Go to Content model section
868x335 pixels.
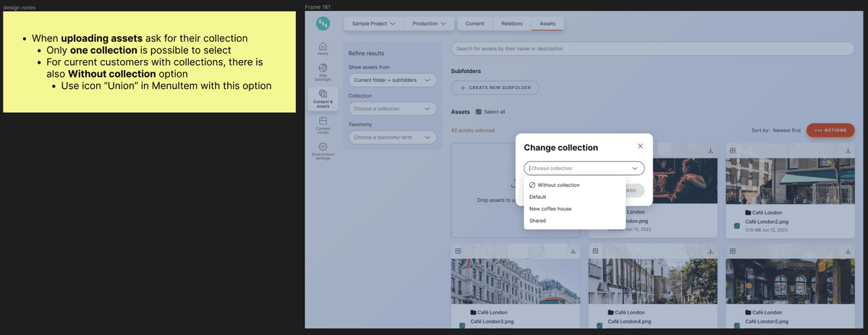[x=323, y=124]
